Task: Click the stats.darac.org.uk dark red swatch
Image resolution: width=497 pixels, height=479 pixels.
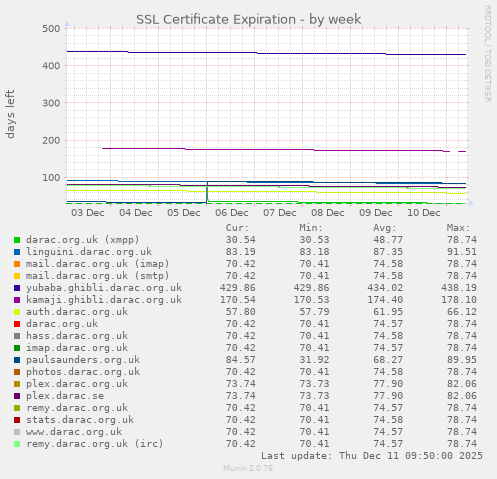Action: pos(17,420)
